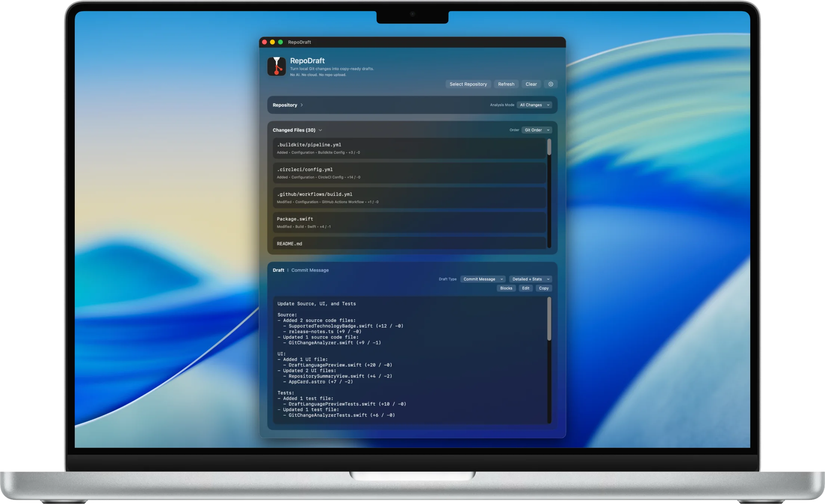Click the DraftLanguagePreview.swift (+20 / -0) line

(x=337, y=365)
